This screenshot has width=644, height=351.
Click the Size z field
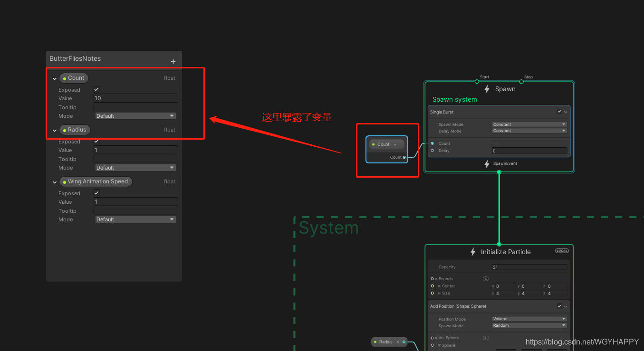tap(557, 294)
